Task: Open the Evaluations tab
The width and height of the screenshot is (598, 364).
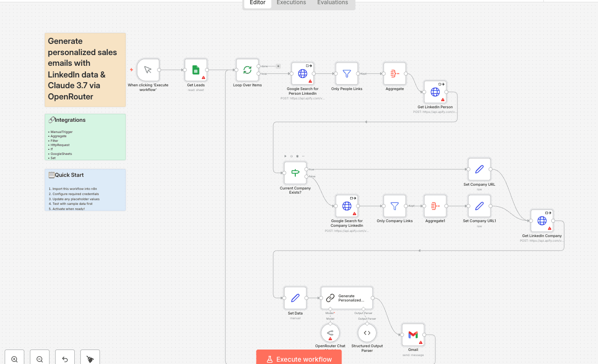Action: pyautogui.click(x=332, y=3)
